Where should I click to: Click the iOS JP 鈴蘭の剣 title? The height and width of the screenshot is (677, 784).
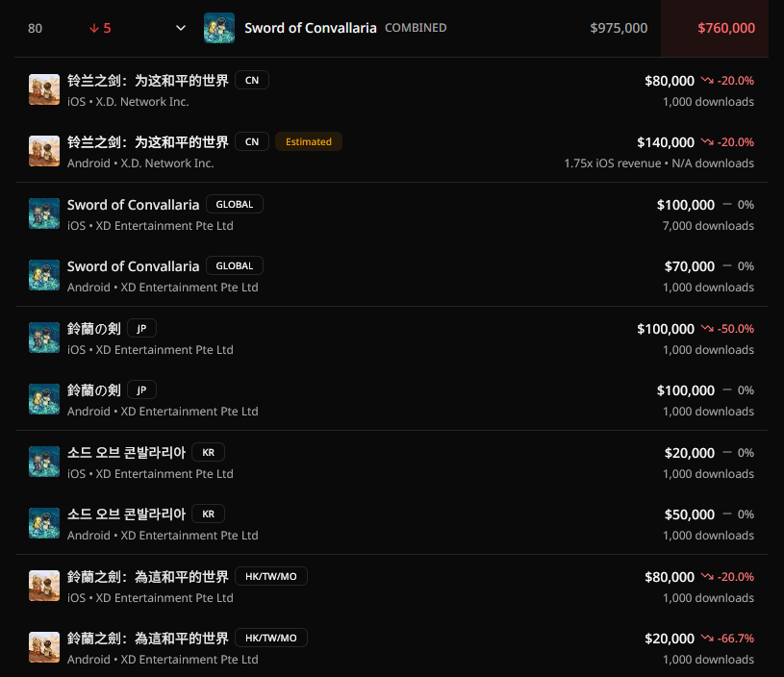click(x=94, y=329)
